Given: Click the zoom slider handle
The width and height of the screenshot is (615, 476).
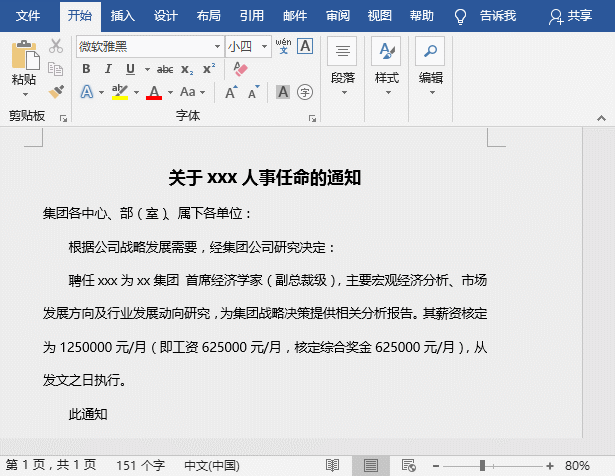Looking at the screenshot, I should (482, 465).
